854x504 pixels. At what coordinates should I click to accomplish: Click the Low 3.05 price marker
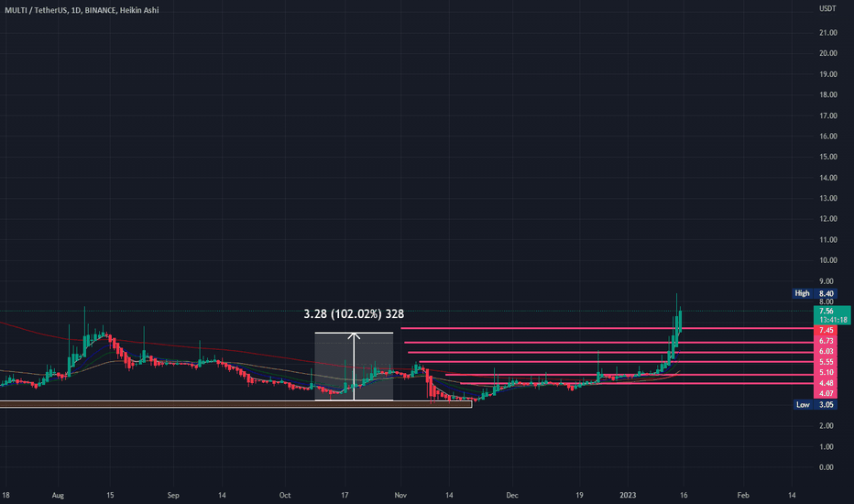pyautogui.click(x=816, y=405)
